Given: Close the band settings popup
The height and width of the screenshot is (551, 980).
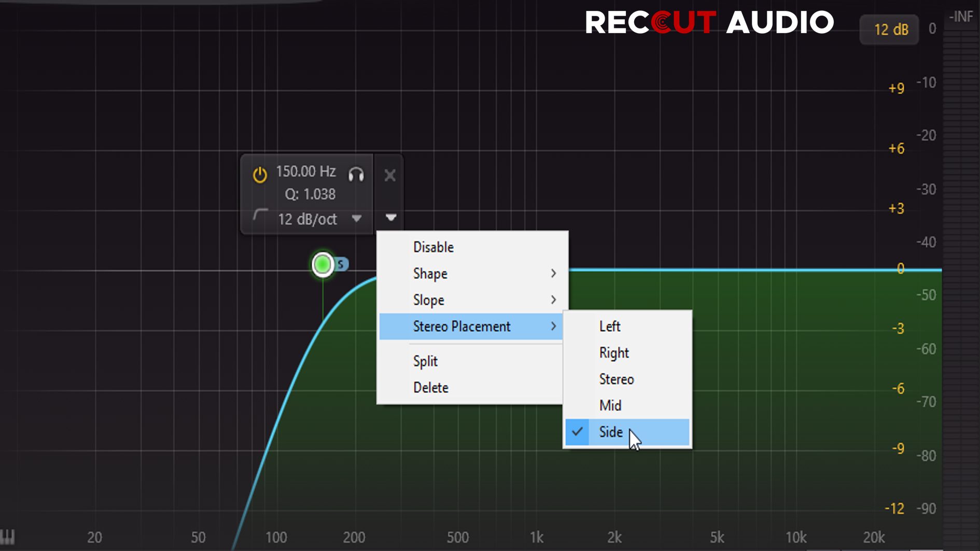Looking at the screenshot, I should (x=390, y=176).
